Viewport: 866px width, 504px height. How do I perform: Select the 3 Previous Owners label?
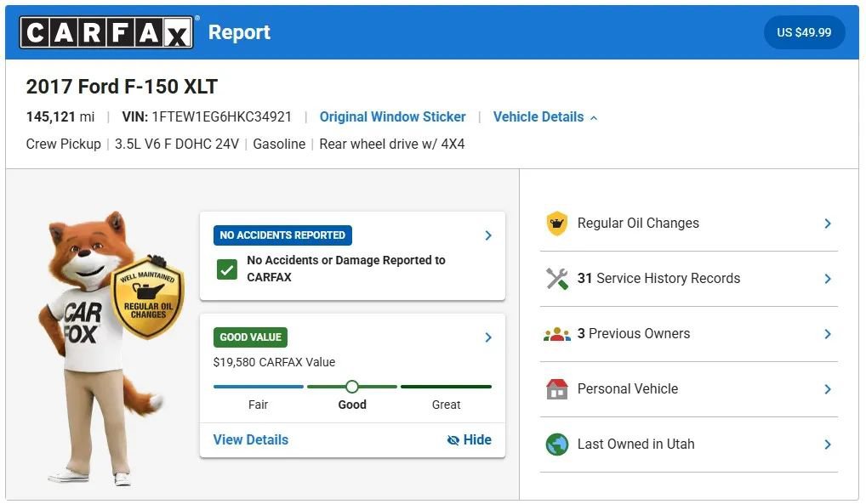click(634, 333)
